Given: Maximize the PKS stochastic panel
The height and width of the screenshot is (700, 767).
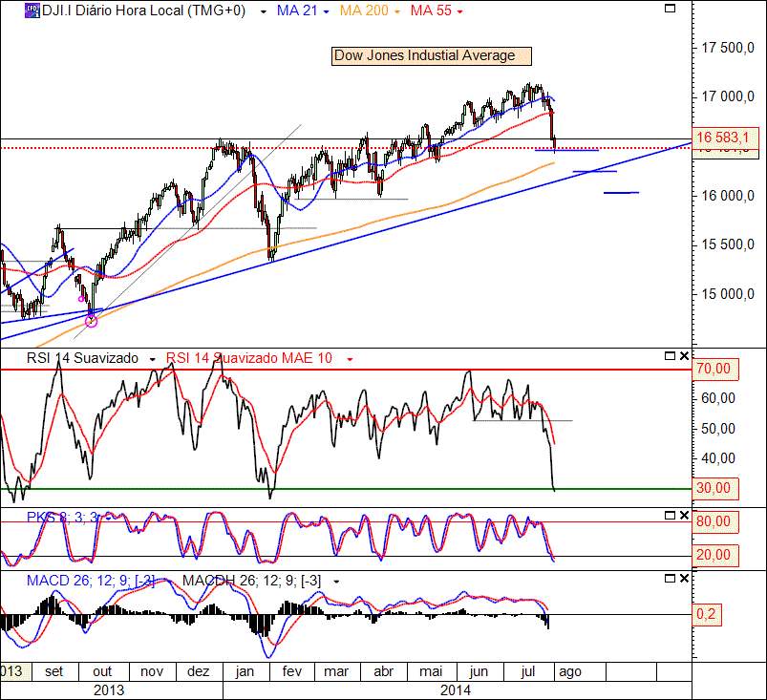Looking at the screenshot, I should [x=670, y=516].
